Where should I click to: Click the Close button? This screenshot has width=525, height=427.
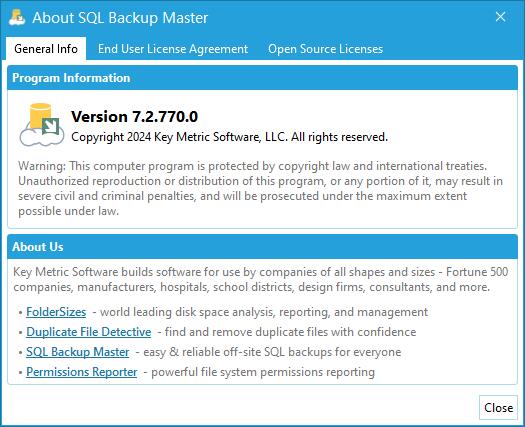point(498,408)
